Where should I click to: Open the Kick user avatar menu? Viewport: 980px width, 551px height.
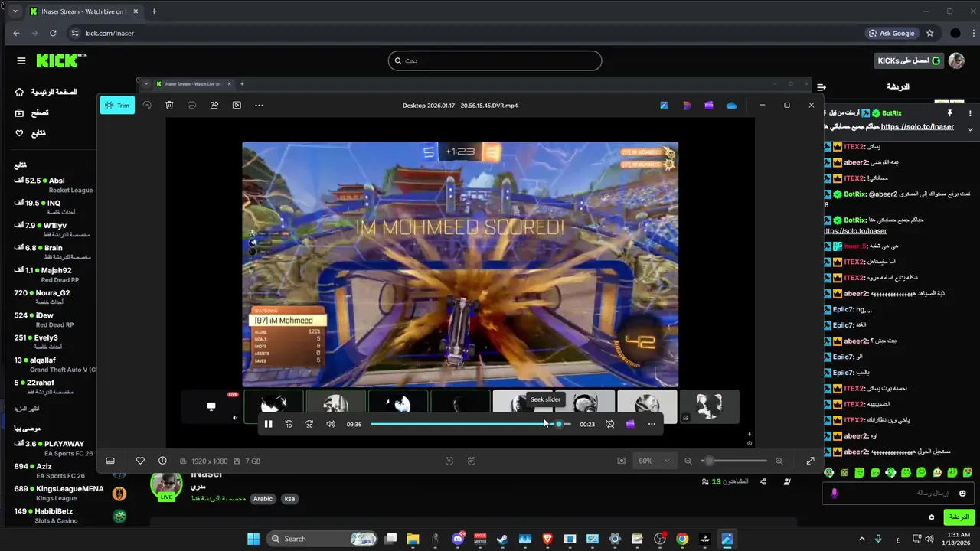pyautogui.click(x=956, y=60)
